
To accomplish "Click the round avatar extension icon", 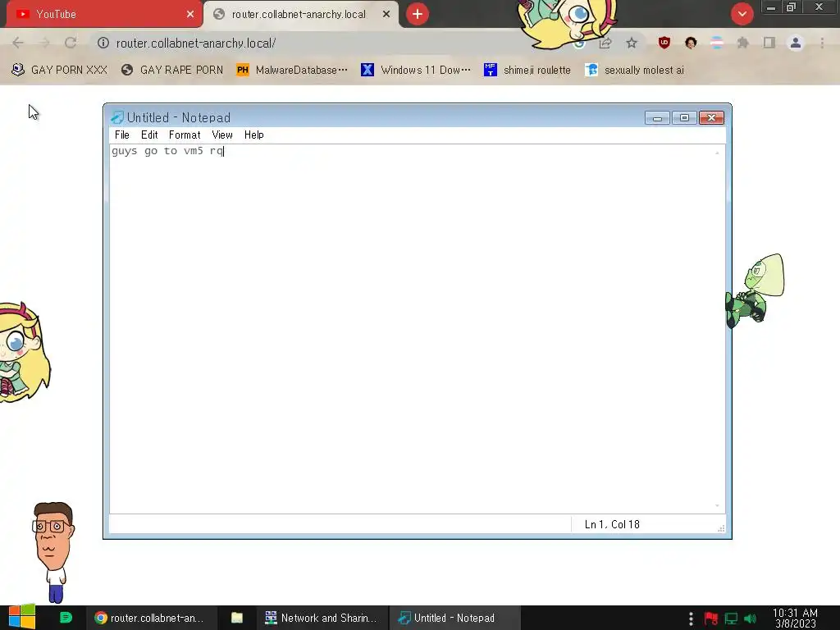I will click(691, 43).
